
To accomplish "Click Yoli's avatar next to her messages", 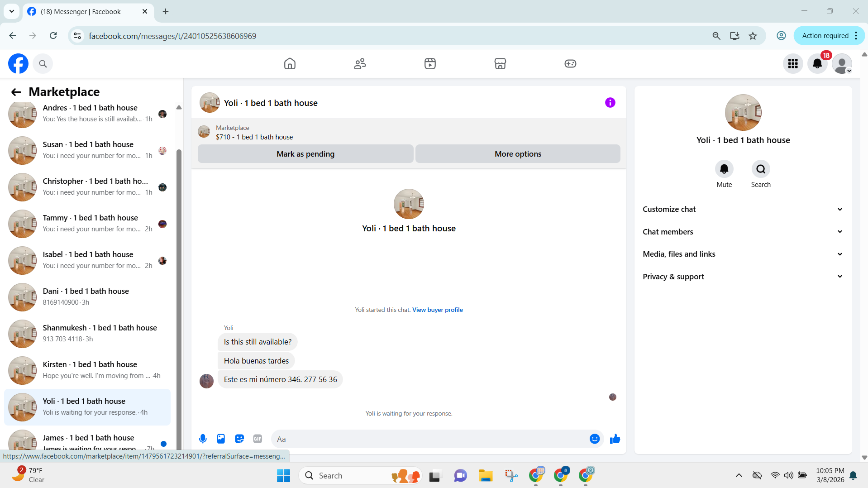I will coord(206,381).
